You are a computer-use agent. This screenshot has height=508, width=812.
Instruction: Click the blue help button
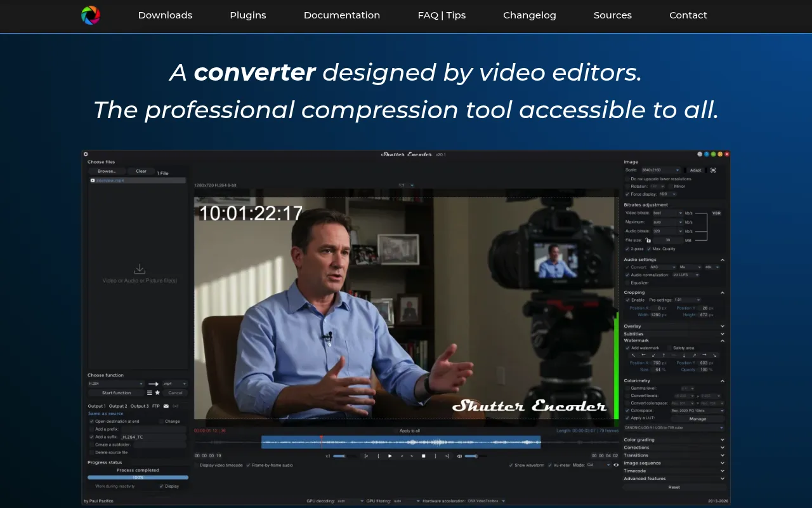pos(707,154)
